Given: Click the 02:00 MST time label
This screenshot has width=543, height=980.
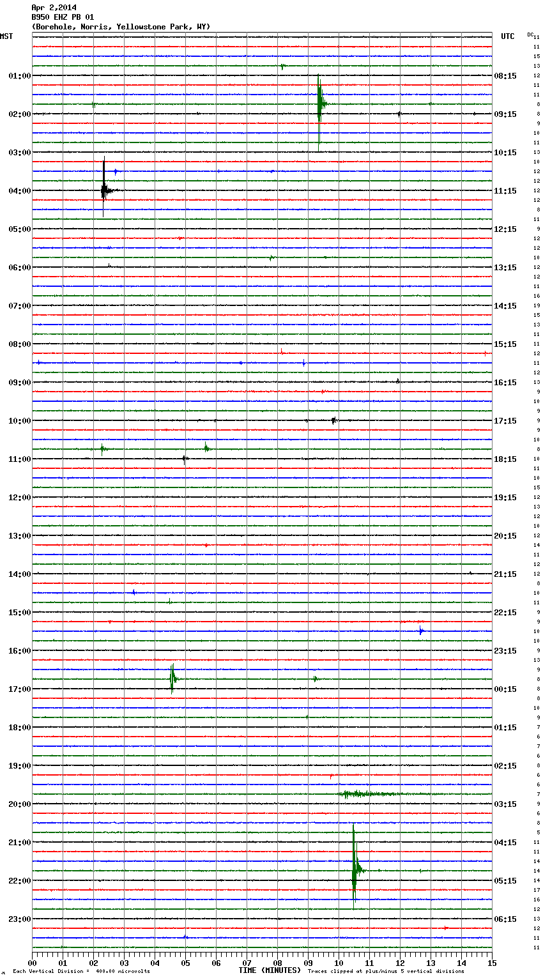Looking at the screenshot, I should [20, 114].
